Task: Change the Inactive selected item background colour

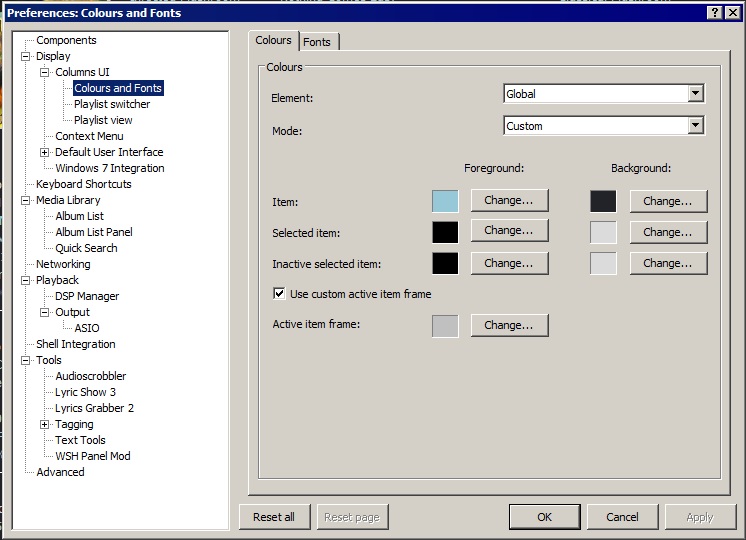Action: tap(668, 263)
